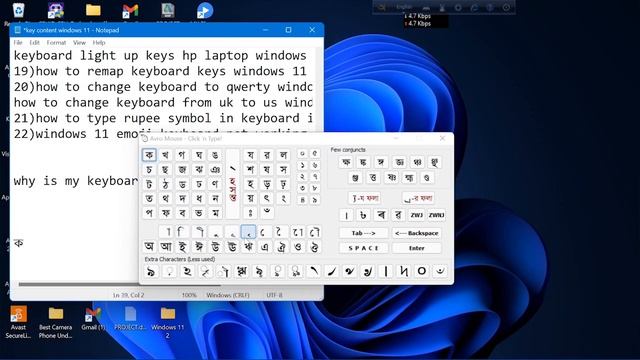Insert the ক্ষ conjunct from Few conjuncts
This screenshot has height=360, width=640.
346,162
